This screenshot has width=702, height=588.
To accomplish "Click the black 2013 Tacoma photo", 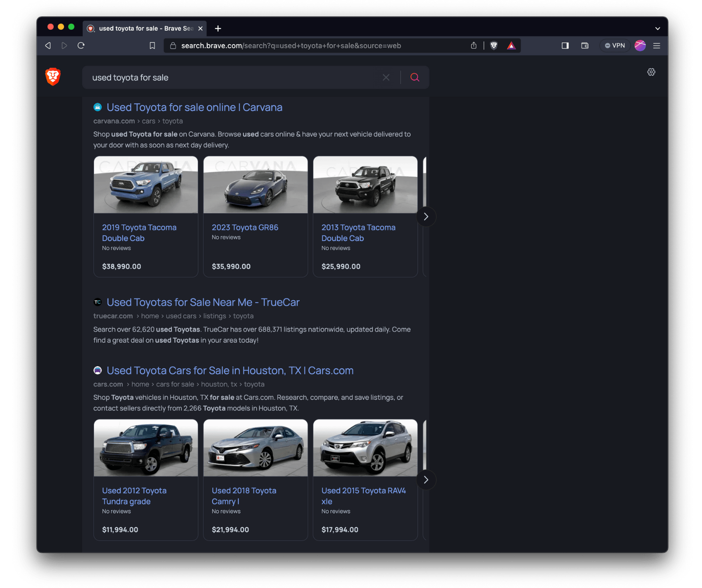I will tap(365, 185).
